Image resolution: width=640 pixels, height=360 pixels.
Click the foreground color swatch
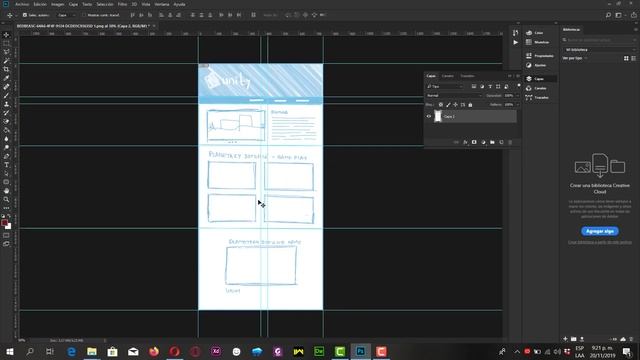(x=4, y=223)
